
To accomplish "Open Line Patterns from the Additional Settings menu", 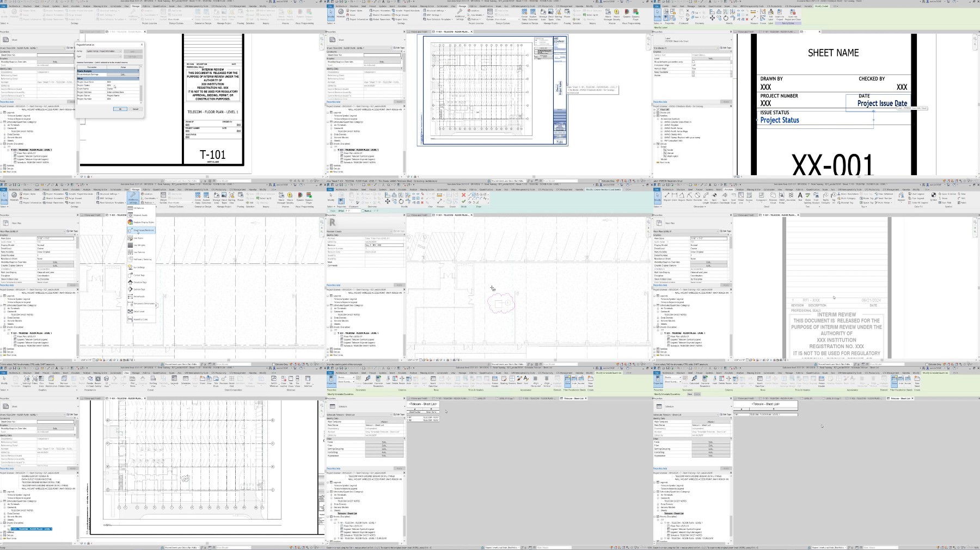I will coord(142,252).
